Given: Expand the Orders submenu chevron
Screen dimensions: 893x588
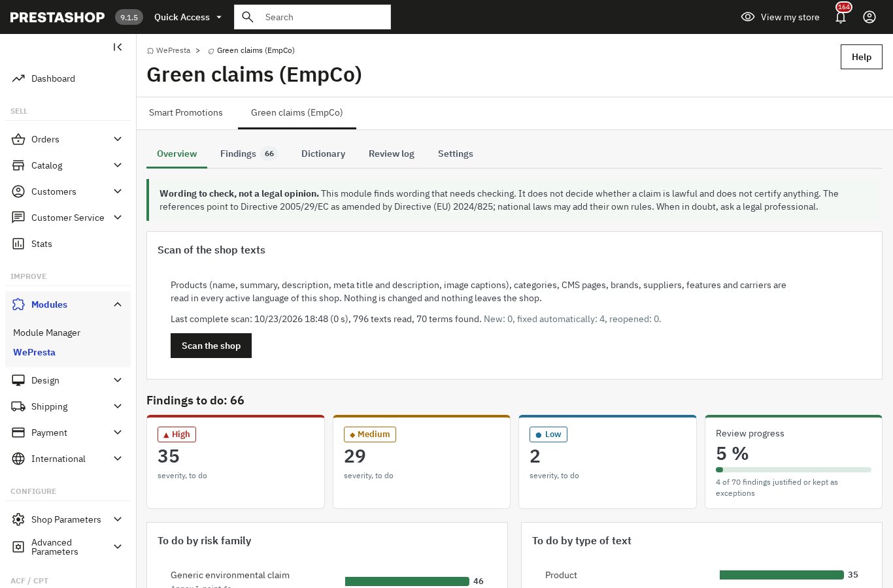Looking at the screenshot, I should coord(118,139).
